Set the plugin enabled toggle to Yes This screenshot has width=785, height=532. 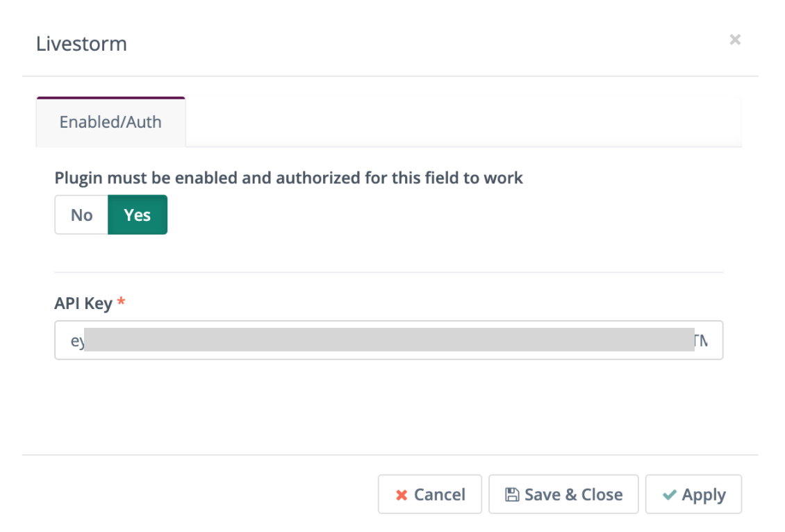pos(137,215)
